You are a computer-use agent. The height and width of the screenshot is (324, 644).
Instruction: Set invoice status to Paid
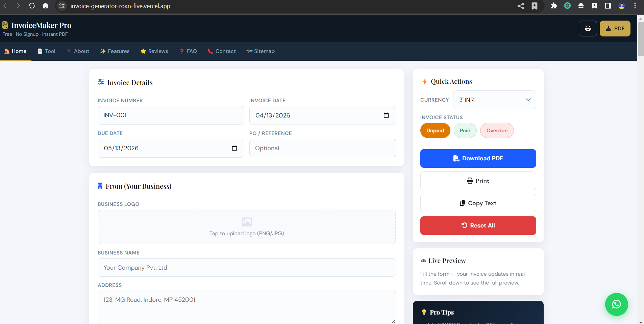point(465,131)
